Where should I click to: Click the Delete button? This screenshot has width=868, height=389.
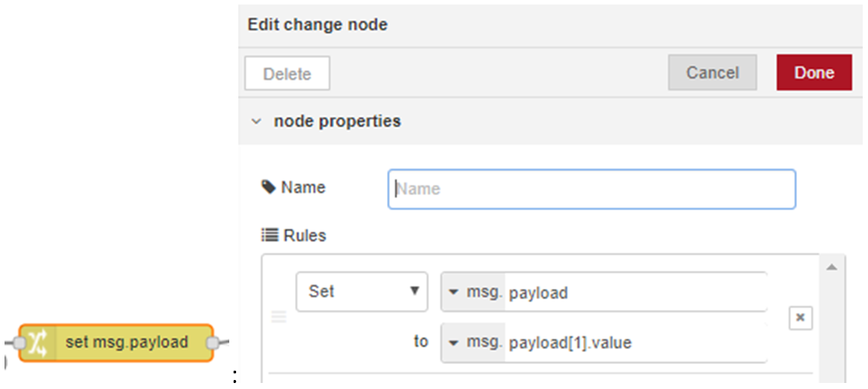point(287,74)
